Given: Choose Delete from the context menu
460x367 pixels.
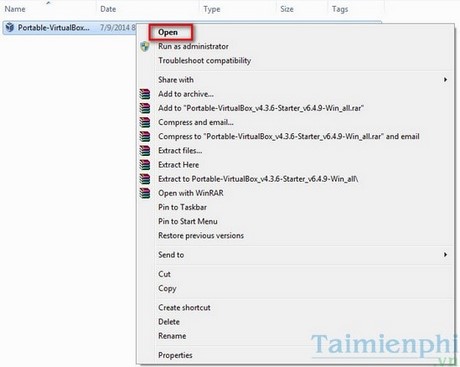Looking at the screenshot, I should (169, 322).
